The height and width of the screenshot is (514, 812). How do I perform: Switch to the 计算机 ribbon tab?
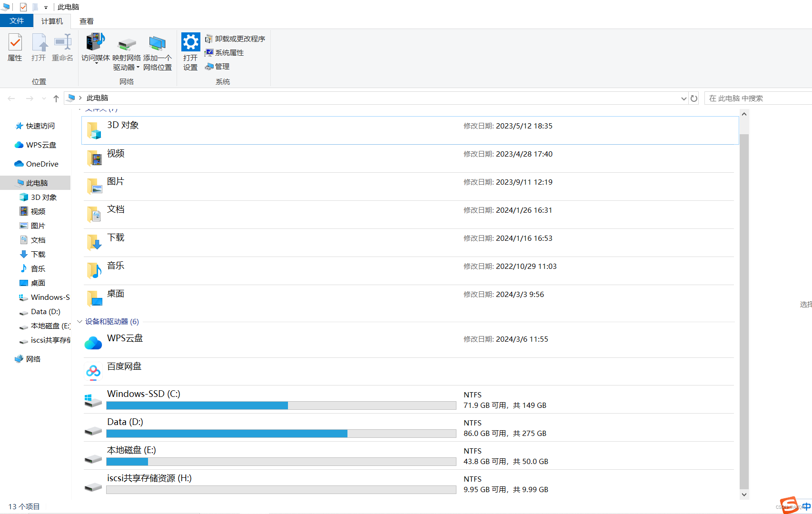coord(52,21)
